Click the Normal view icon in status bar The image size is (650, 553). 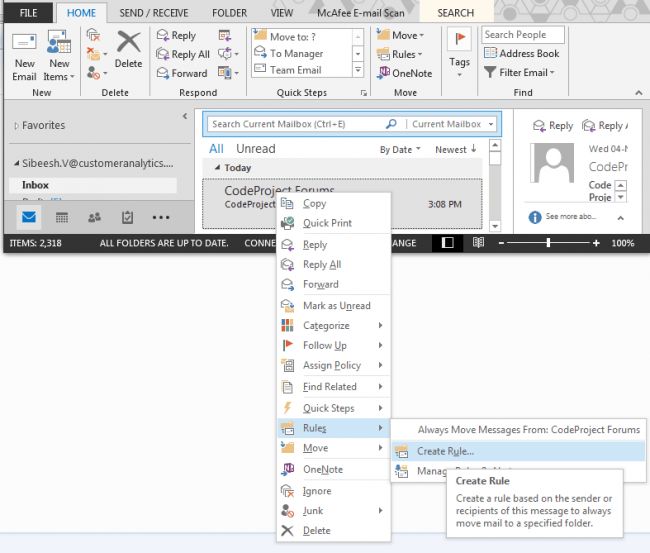point(447,243)
